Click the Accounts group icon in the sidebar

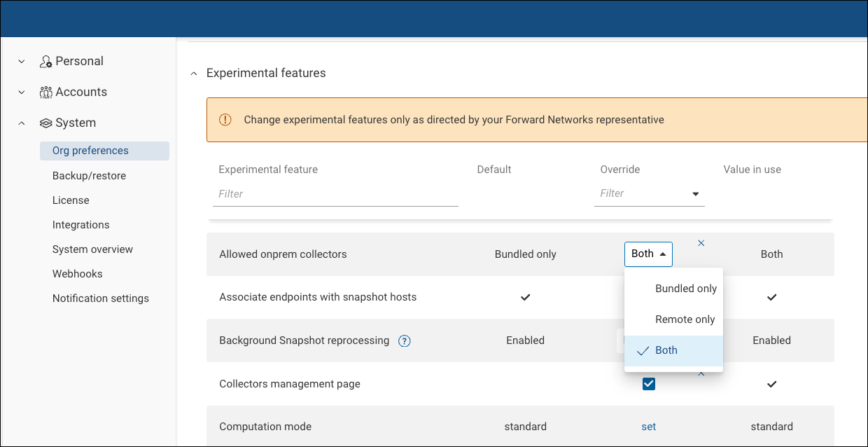[x=45, y=92]
